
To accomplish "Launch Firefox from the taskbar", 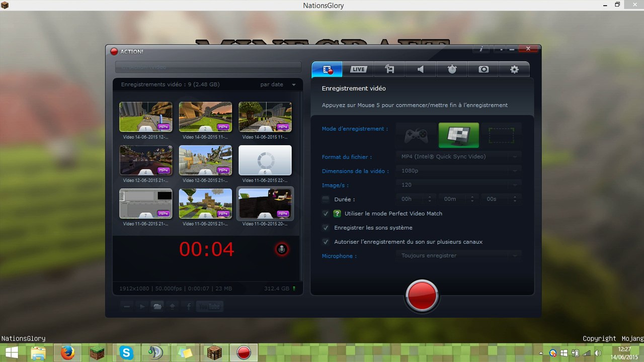I will pos(67,352).
